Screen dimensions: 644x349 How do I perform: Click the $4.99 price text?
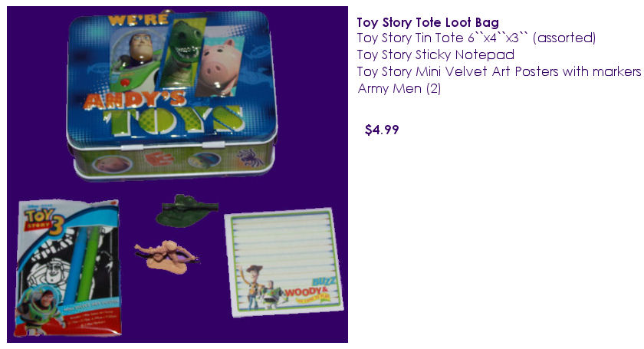(382, 130)
